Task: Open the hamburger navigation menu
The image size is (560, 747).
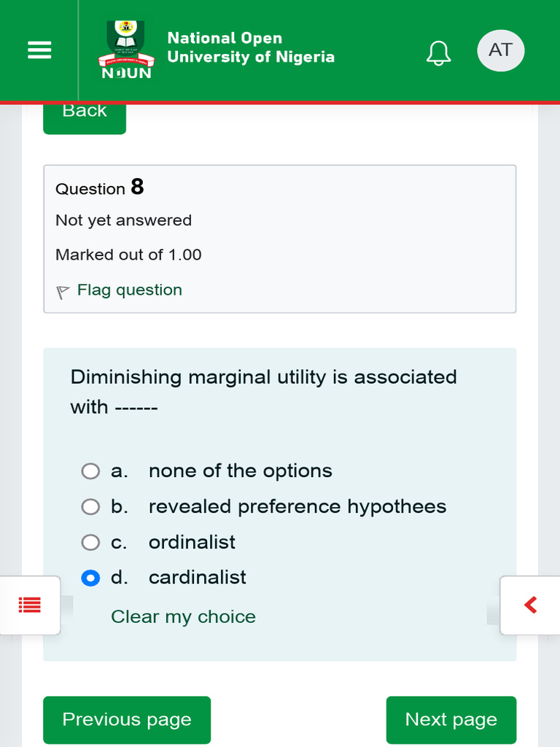Action: (x=39, y=50)
